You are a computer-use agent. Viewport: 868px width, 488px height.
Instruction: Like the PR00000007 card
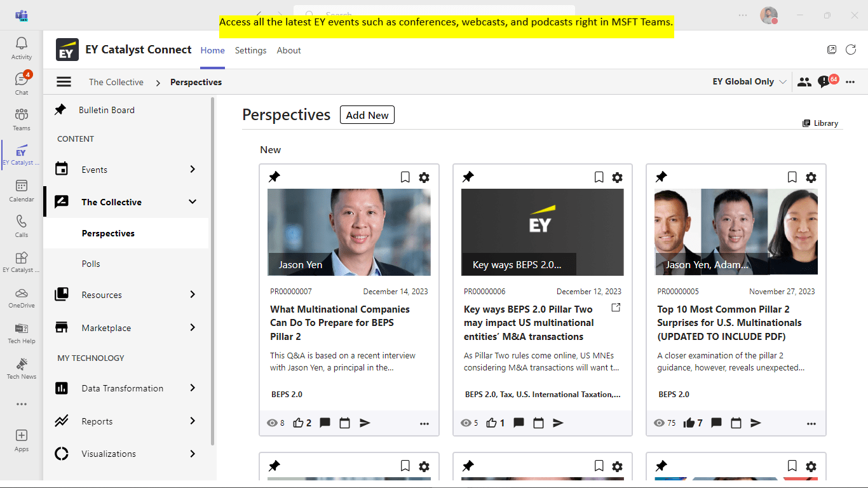[298, 423]
